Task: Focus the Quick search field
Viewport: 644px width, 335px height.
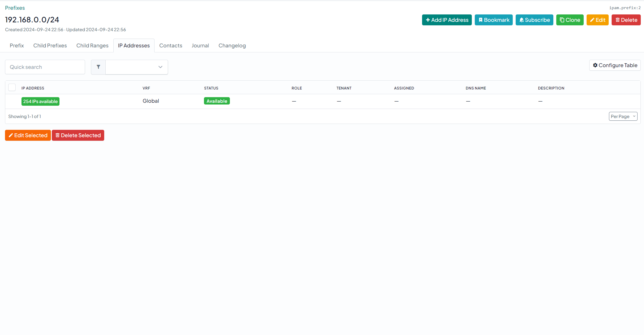Action: 45,67
